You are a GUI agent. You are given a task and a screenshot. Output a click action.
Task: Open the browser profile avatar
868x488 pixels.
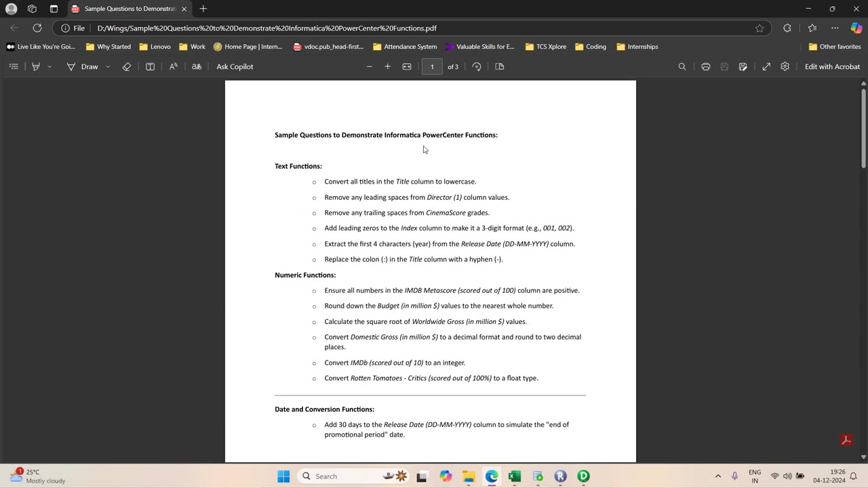tap(11, 9)
